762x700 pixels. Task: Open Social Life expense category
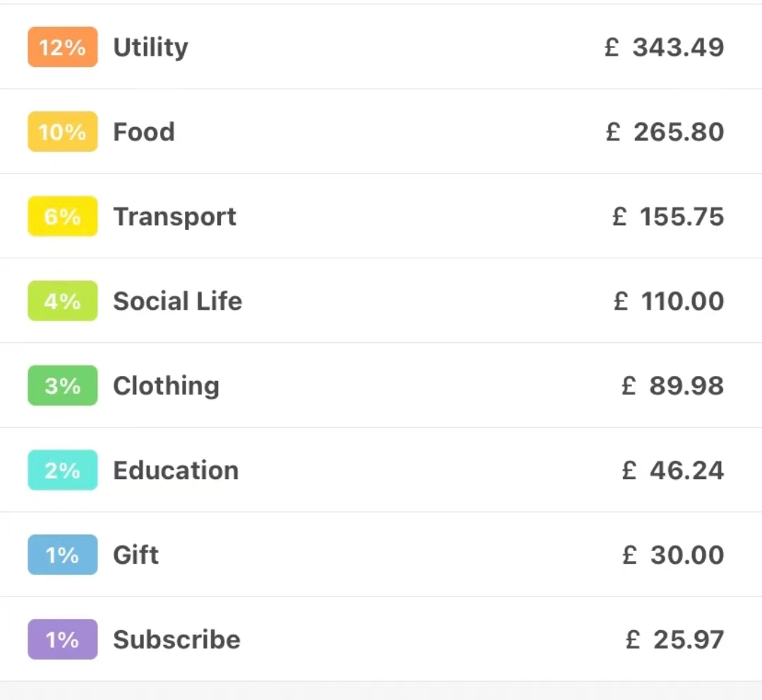point(178,301)
